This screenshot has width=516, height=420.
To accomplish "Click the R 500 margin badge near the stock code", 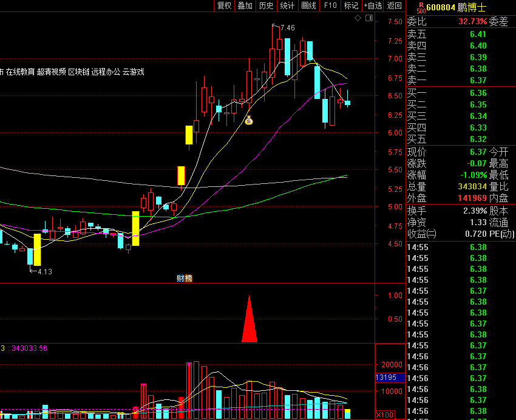I will [421, 7].
